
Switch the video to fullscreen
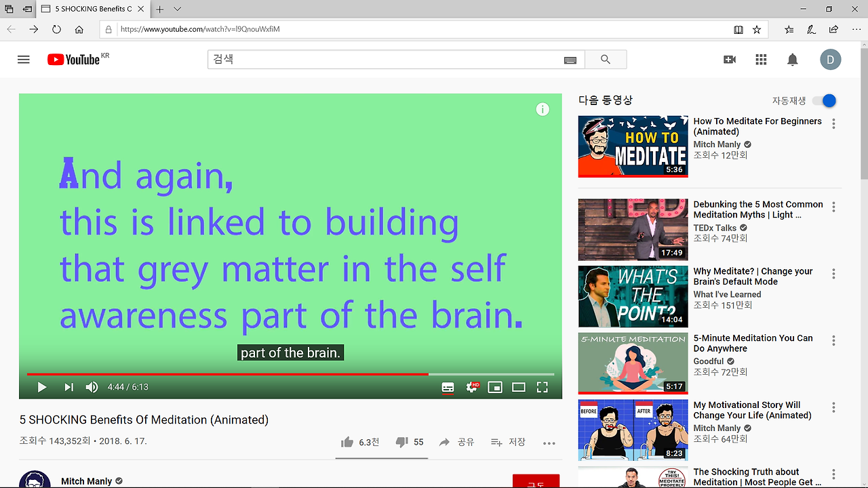tap(542, 387)
